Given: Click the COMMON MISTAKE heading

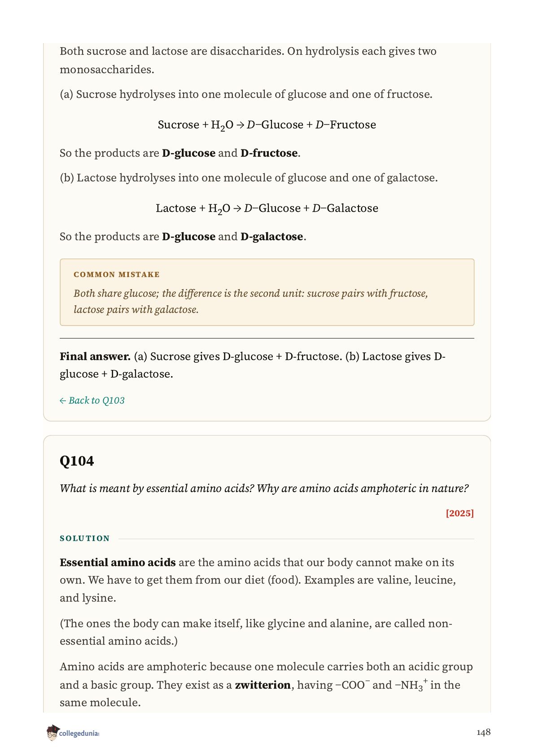Looking at the screenshot, I should [x=117, y=274].
